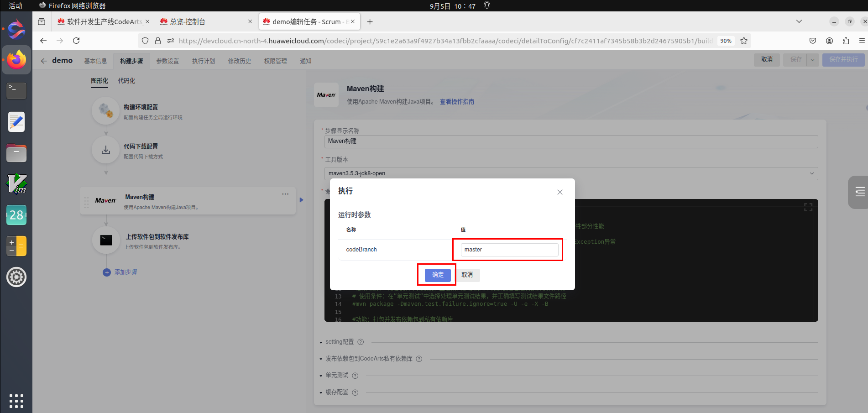Open the Firefox account icon
This screenshot has width=868, height=413.
[x=829, y=41]
